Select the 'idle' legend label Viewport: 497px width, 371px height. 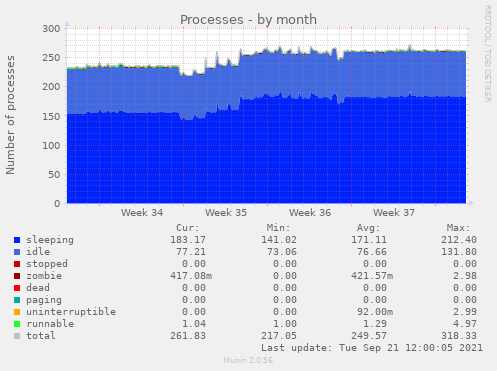(38, 252)
